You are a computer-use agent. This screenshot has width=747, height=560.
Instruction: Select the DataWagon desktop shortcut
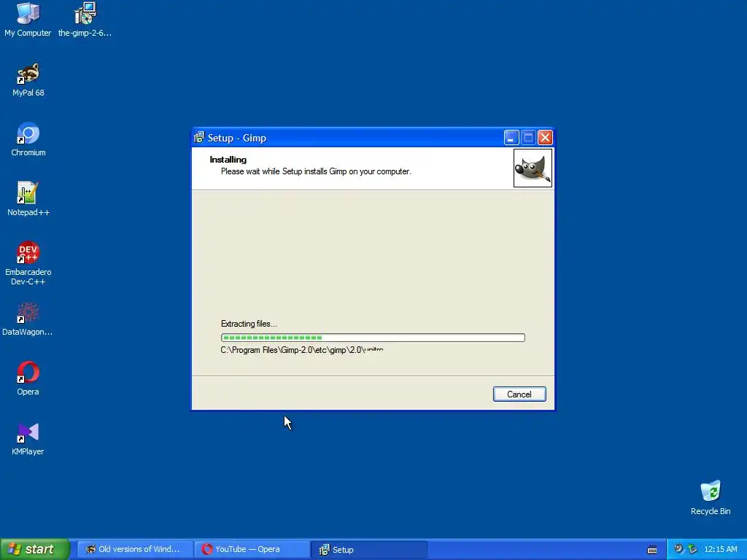[x=28, y=319]
